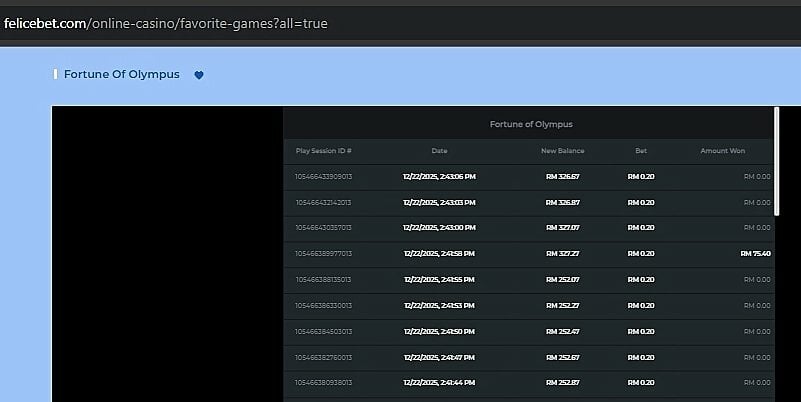Open play session 105466389977013
Image resolution: width=801 pixels, height=402 pixels.
coord(323,254)
